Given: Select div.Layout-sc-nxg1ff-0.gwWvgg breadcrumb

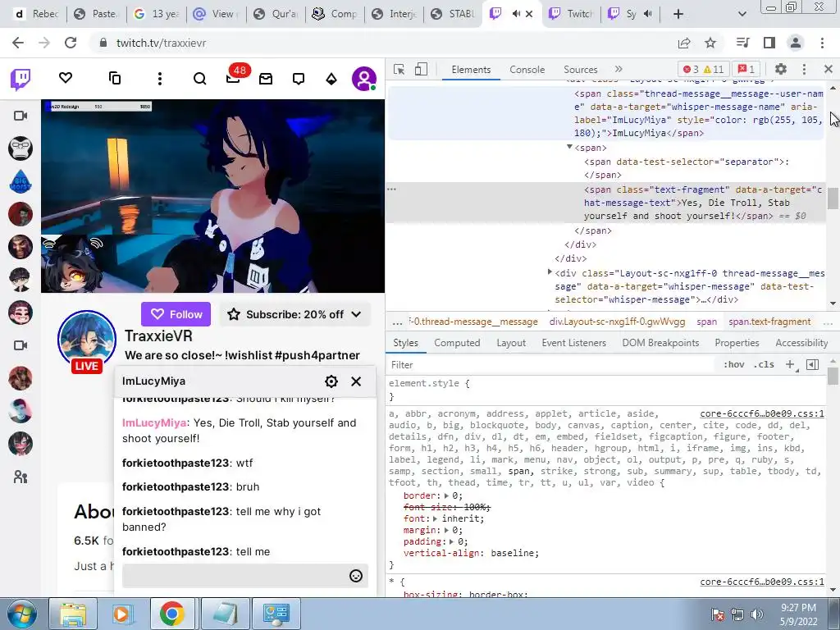Looking at the screenshot, I should [617, 322].
